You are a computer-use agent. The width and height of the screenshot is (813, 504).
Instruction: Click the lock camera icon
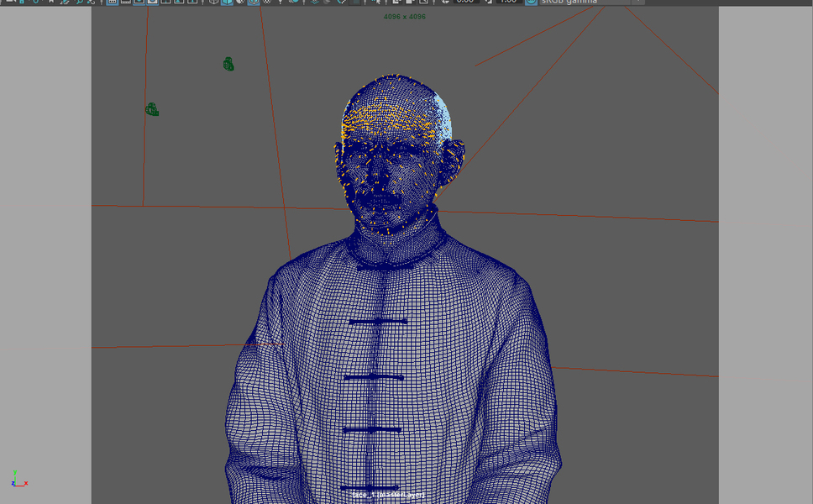(x=22, y=2)
